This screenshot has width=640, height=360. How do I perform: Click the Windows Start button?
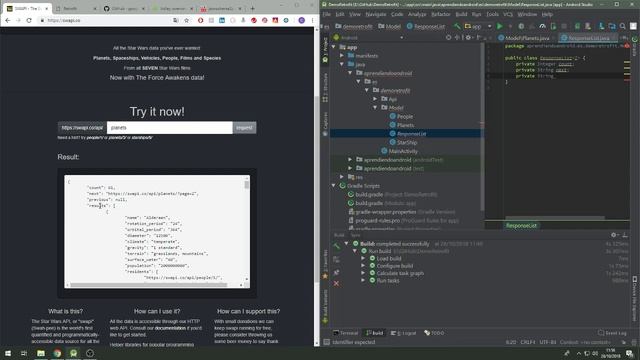[7, 353]
